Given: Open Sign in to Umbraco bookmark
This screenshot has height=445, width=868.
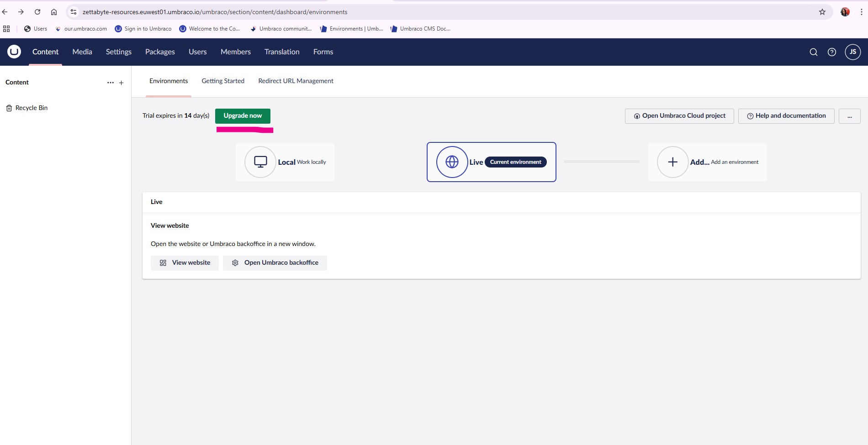Looking at the screenshot, I should (x=143, y=29).
